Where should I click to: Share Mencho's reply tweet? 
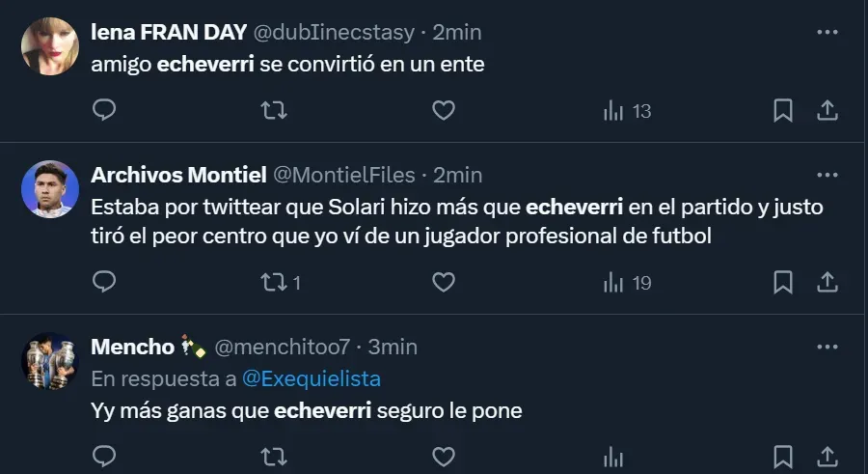pyautogui.click(x=827, y=455)
